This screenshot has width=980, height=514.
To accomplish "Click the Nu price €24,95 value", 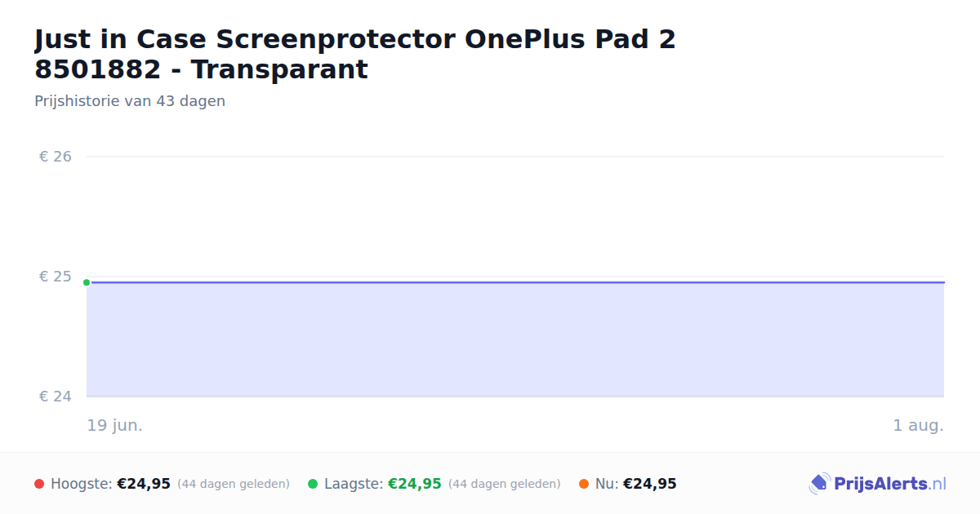I will pyautogui.click(x=650, y=484).
